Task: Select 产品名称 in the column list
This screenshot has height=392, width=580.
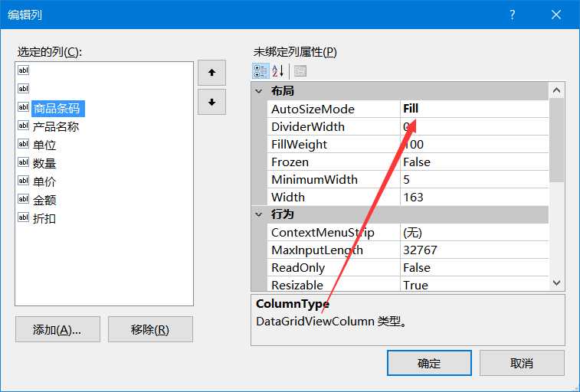Action: [56, 127]
